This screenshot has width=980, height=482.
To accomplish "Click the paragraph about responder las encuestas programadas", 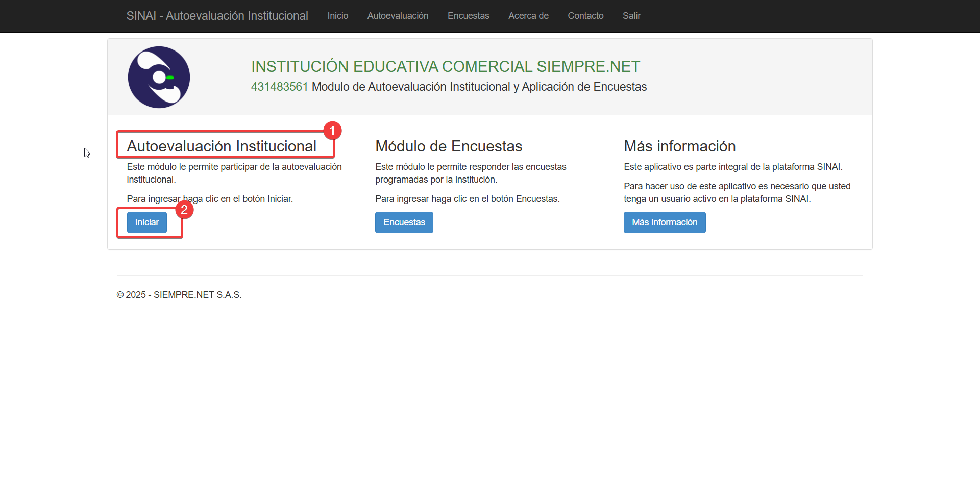I will click(x=471, y=173).
